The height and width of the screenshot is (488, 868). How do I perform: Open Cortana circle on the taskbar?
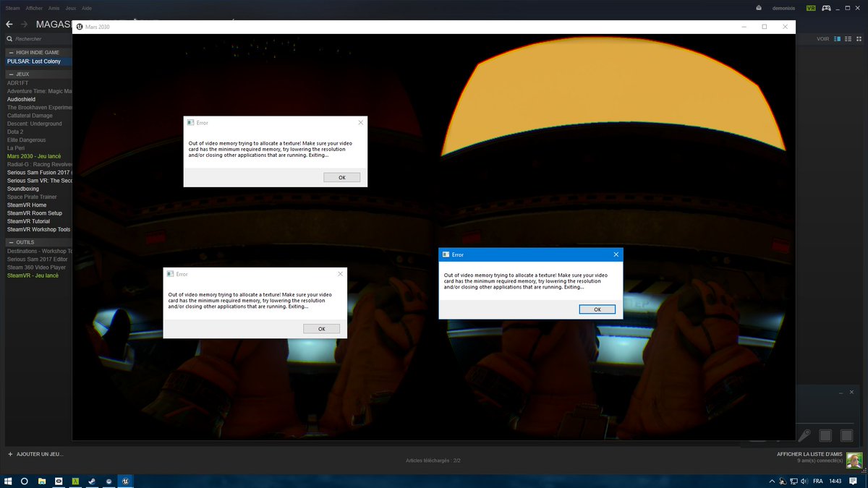click(x=24, y=481)
